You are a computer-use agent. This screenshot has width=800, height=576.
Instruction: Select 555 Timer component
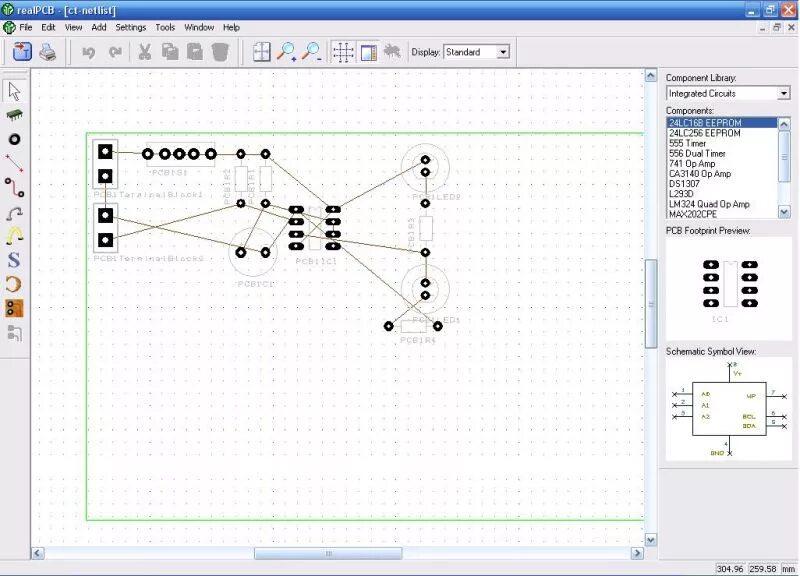tap(721, 143)
